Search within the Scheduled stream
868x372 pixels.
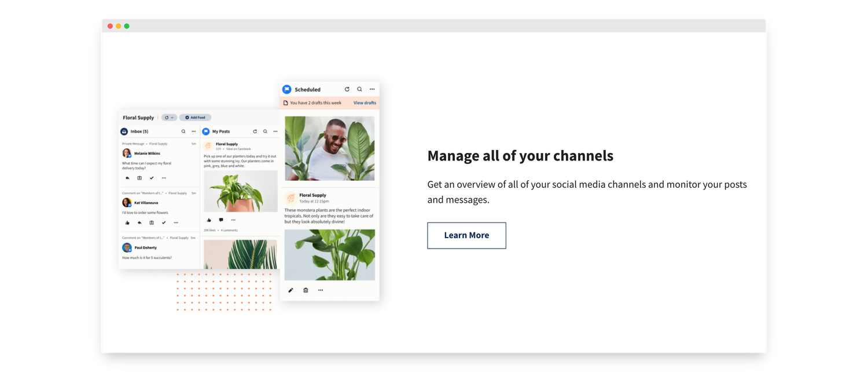click(x=359, y=89)
